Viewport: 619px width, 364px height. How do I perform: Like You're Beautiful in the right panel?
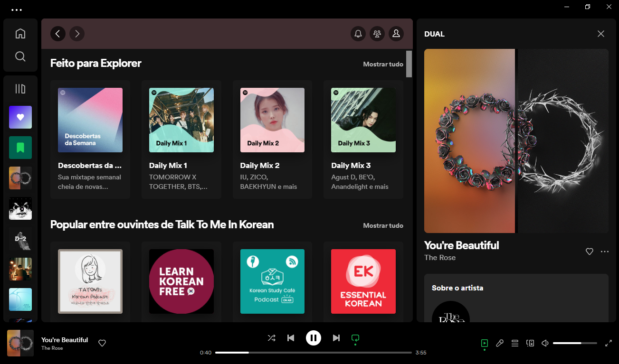click(x=590, y=252)
